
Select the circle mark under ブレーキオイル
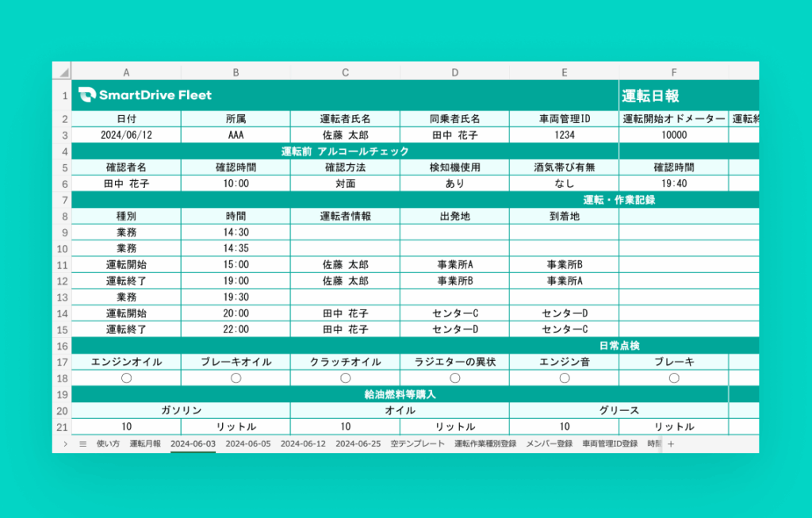pyautogui.click(x=236, y=378)
